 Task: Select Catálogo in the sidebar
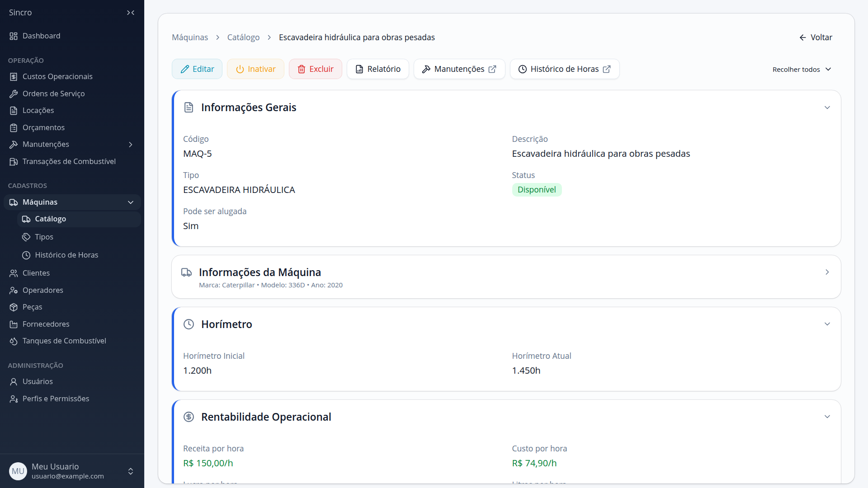[x=79, y=219]
